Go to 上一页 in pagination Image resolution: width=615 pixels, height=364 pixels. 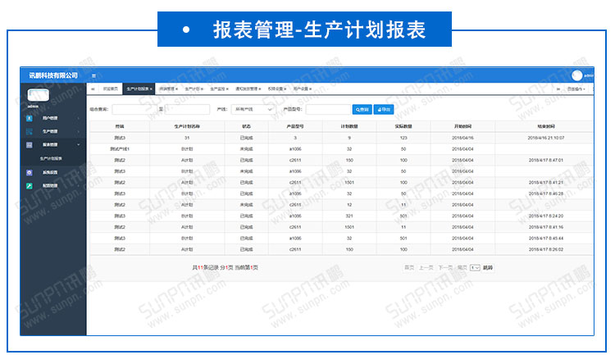coord(426,267)
